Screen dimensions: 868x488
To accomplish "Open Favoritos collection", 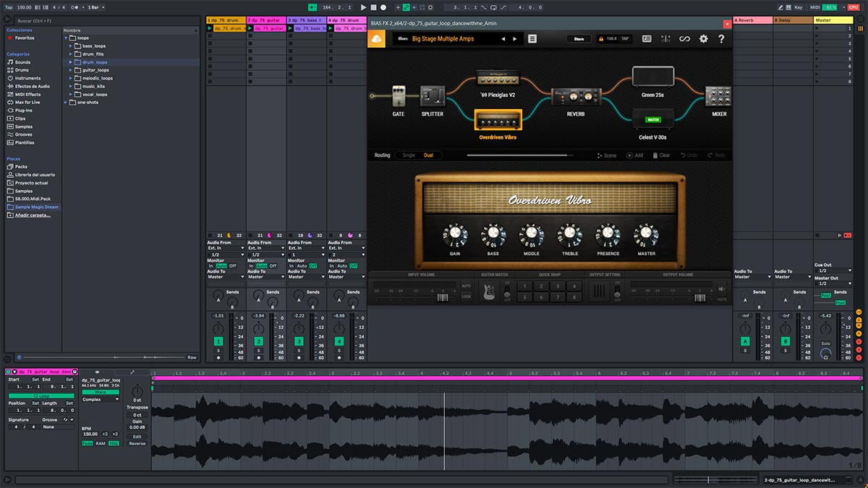I will 21,38.
